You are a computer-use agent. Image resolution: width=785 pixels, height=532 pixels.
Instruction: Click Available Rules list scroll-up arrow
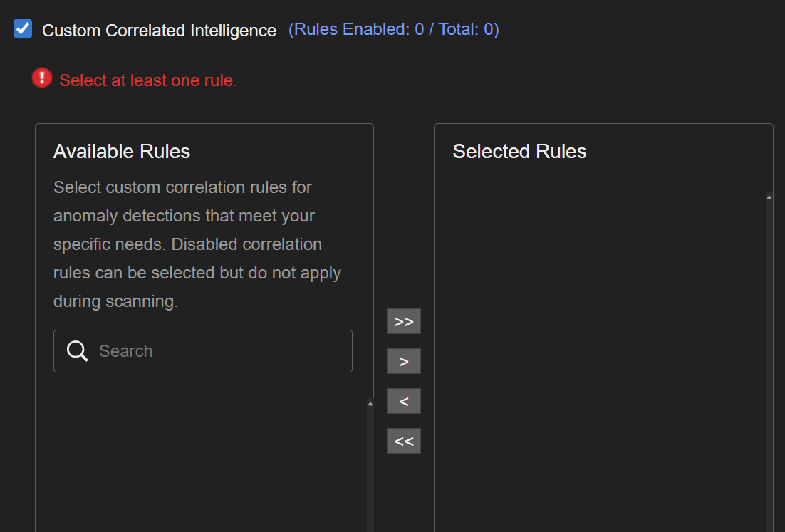(x=370, y=404)
